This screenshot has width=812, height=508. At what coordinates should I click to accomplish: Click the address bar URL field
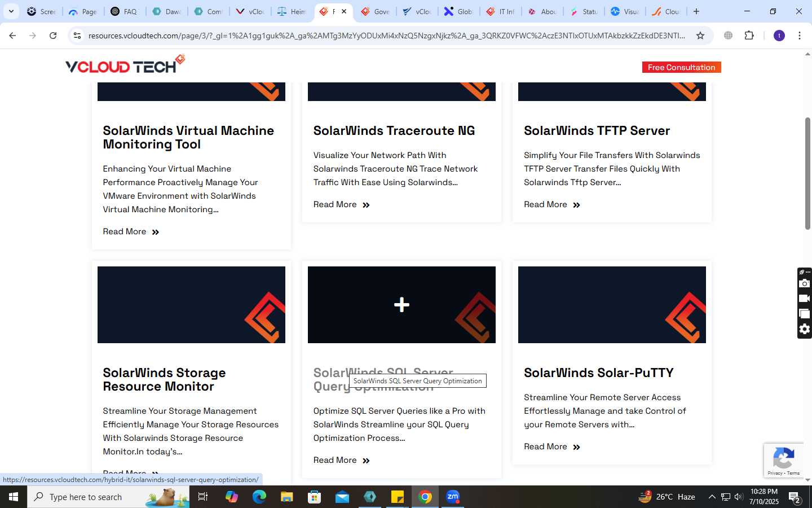[387, 36]
